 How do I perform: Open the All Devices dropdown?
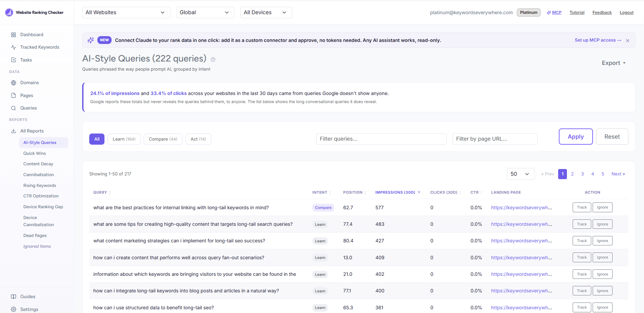pos(266,13)
